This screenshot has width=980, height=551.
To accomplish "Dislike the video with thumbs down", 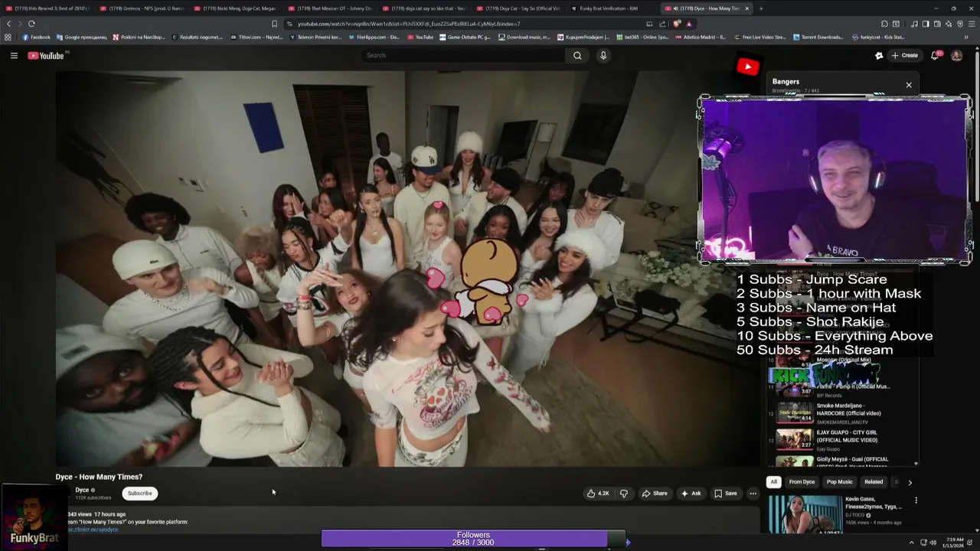I will click(x=623, y=494).
